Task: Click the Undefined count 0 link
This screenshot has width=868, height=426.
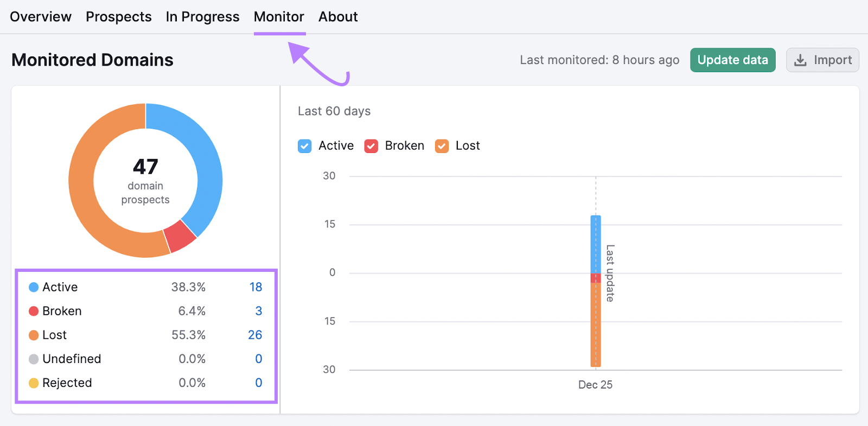Action: [x=259, y=359]
